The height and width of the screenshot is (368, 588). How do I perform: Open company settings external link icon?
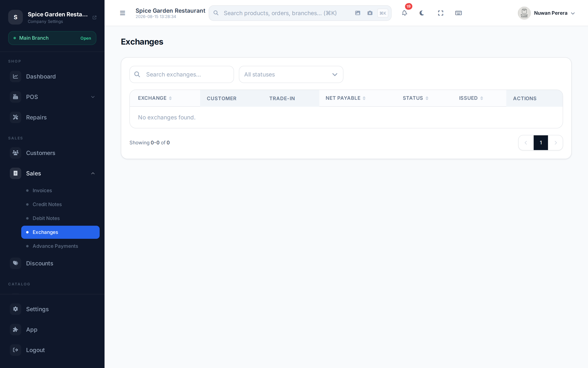[95, 17]
